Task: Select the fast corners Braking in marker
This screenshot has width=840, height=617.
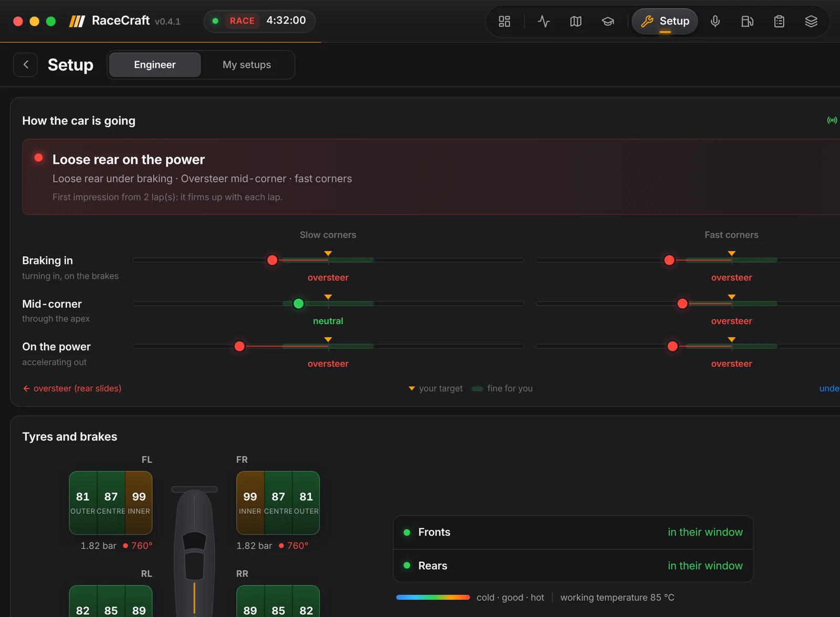Action: click(669, 260)
